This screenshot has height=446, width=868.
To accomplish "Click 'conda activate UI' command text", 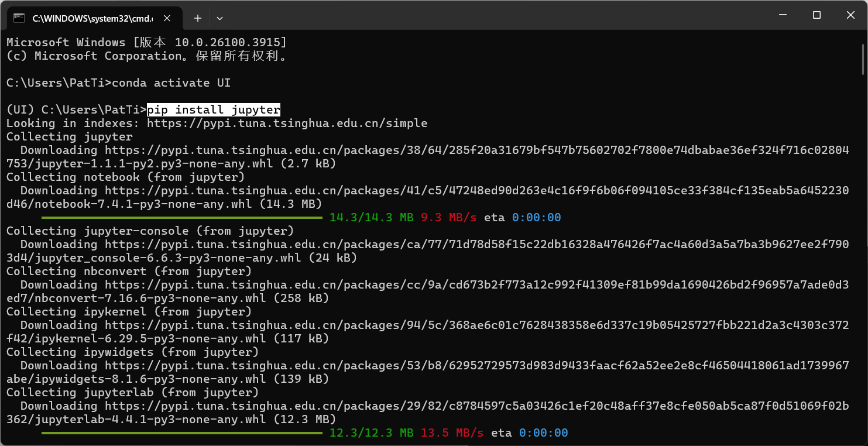I will point(171,83).
